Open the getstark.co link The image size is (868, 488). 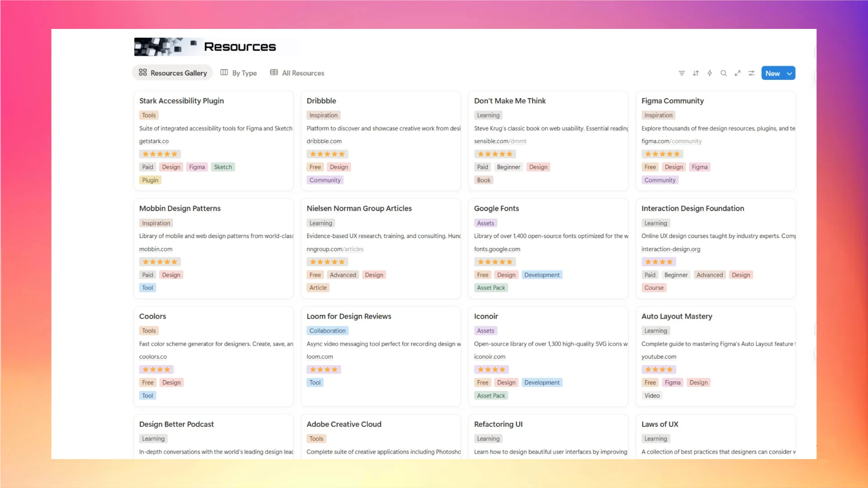click(154, 141)
